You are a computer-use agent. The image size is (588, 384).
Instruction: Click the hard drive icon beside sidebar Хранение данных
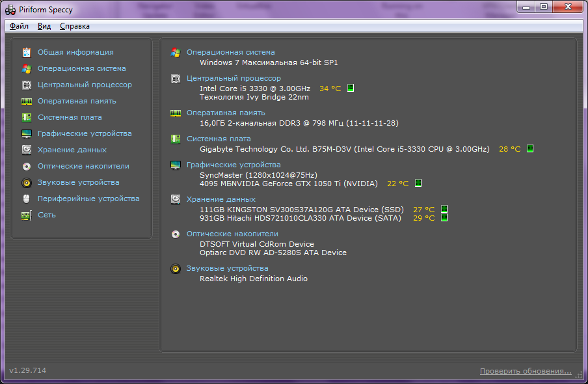tap(26, 150)
